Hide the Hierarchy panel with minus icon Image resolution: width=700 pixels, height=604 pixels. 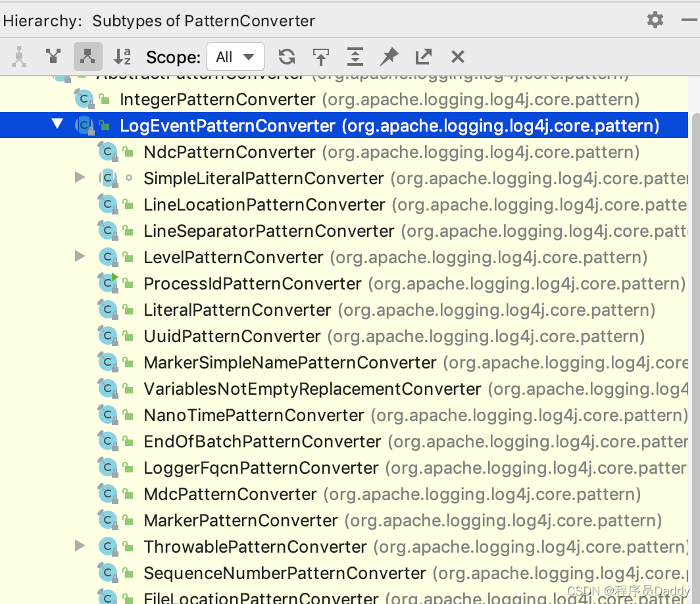pos(690,20)
